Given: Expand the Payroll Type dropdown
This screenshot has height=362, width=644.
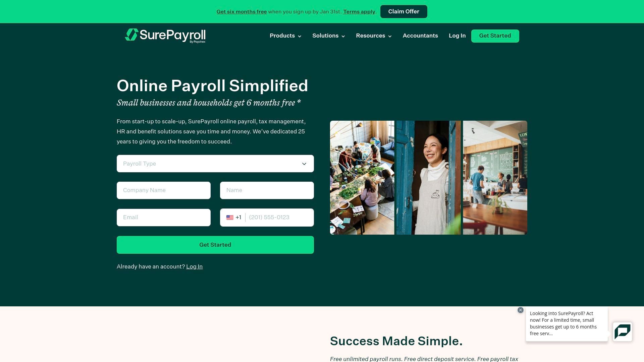Looking at the screenshot, I should point(215,164).
